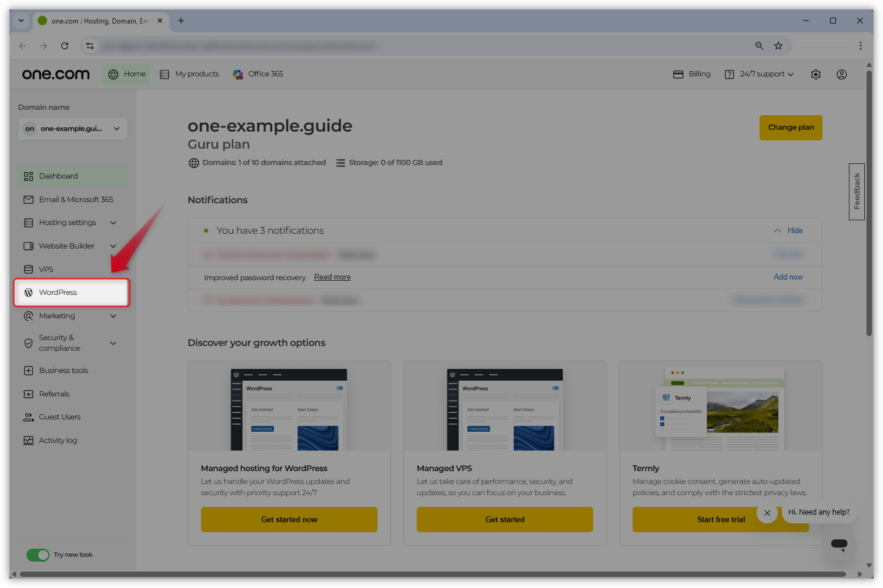The height and width of the screenshot is (588, 883).
Task: Click the Change plan button
Action: [x=790, y=127]
